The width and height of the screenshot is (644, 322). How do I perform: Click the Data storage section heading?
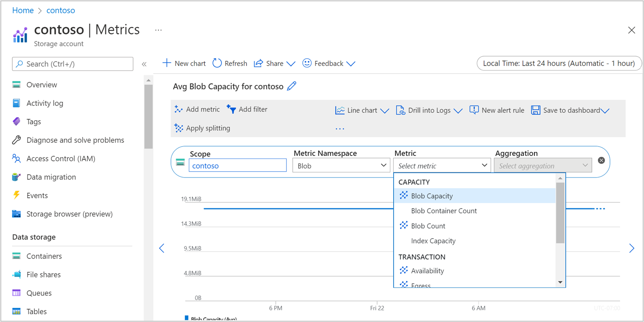(x=34, y=237)
